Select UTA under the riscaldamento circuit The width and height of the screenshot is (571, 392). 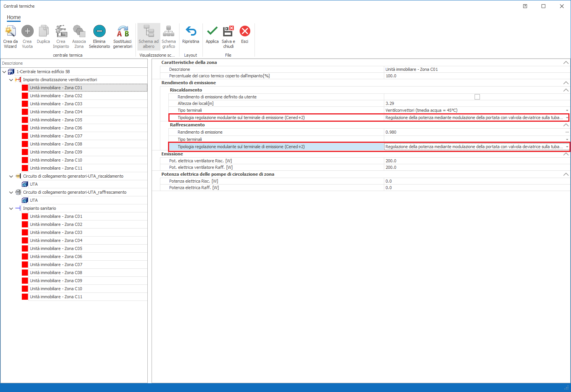pyautogui.click(x=34, y=184)
